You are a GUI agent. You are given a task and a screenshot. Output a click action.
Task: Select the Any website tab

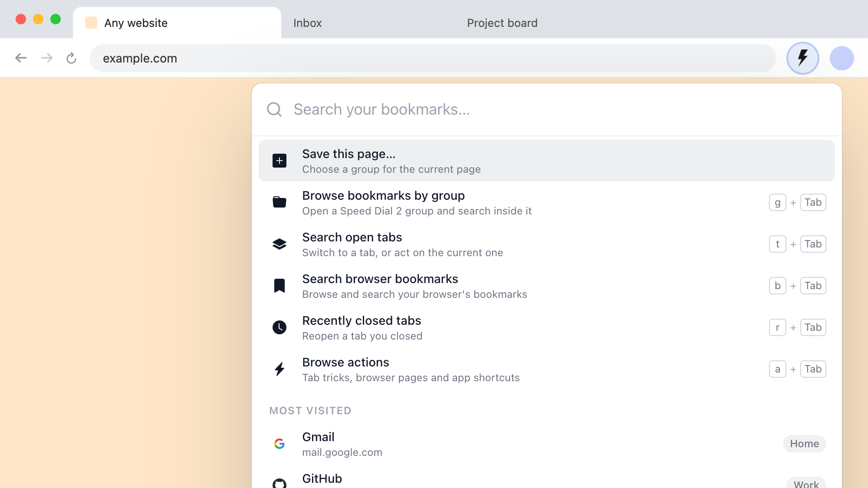[x=177, y=23]
